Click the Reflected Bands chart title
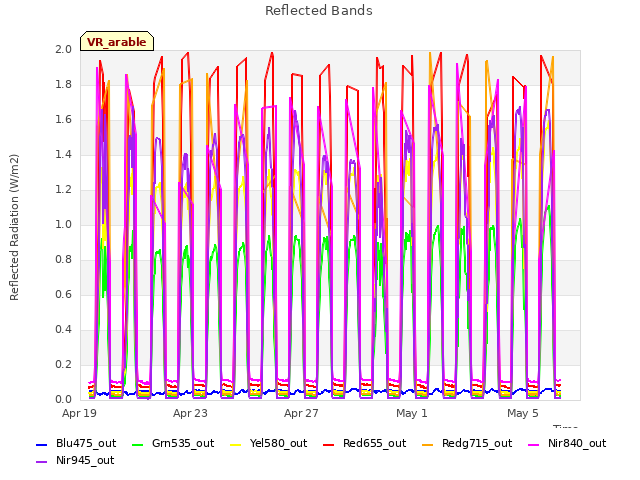The image size is (640, 480). point(319,11)
